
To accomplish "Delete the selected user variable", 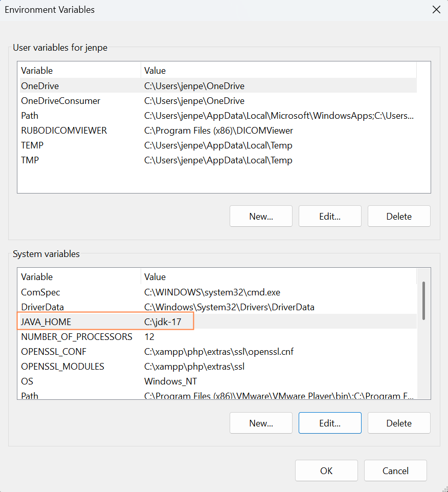I will [399, 216].
